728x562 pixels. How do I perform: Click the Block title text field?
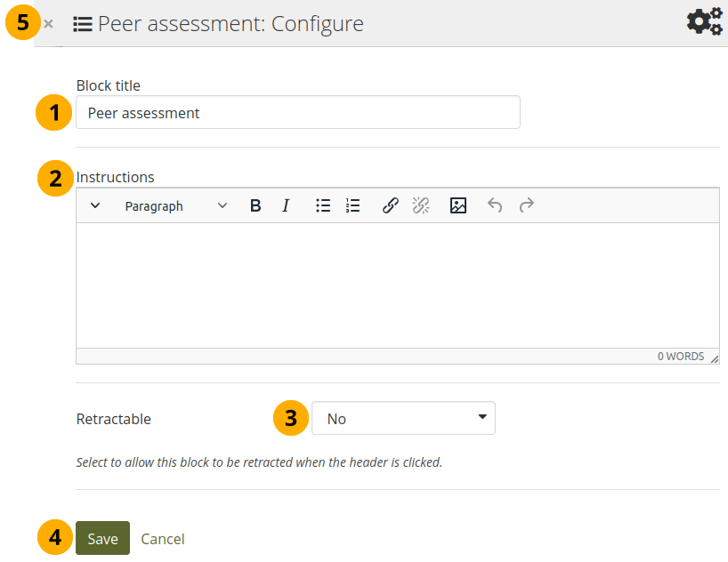[298, 113]
